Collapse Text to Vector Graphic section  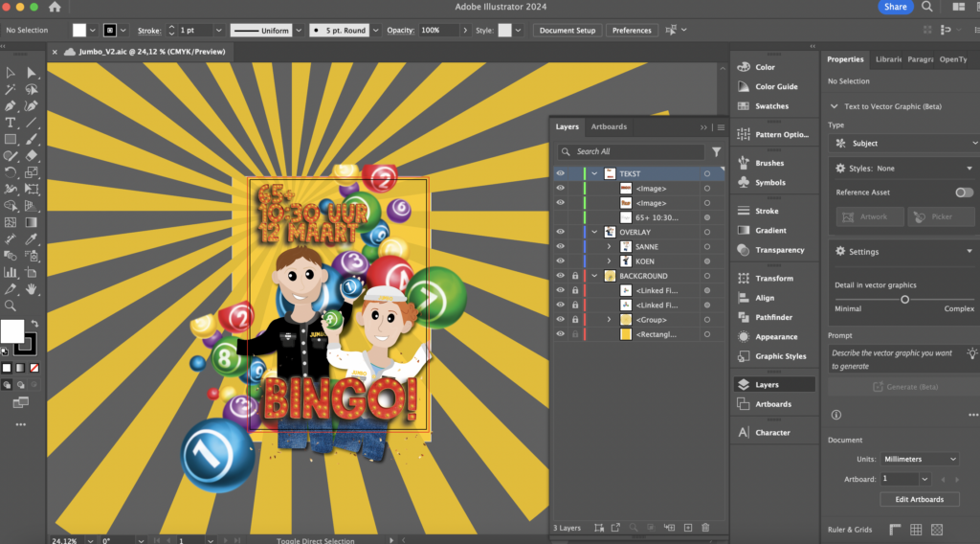(x=834, y=106)
